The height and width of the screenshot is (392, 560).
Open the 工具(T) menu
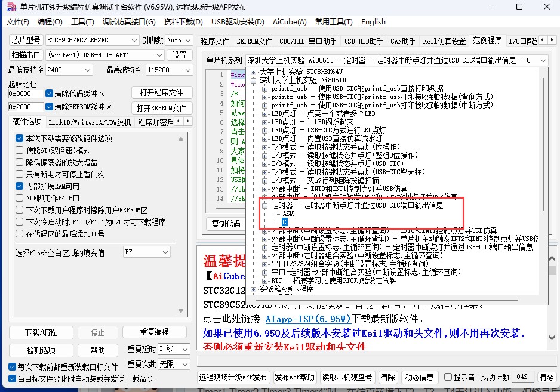pyautogui.click(x=82, y=21)
